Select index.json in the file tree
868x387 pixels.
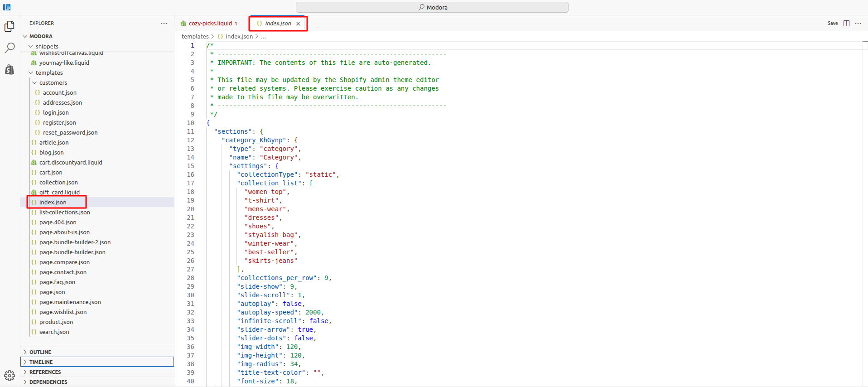click(97, 202)
